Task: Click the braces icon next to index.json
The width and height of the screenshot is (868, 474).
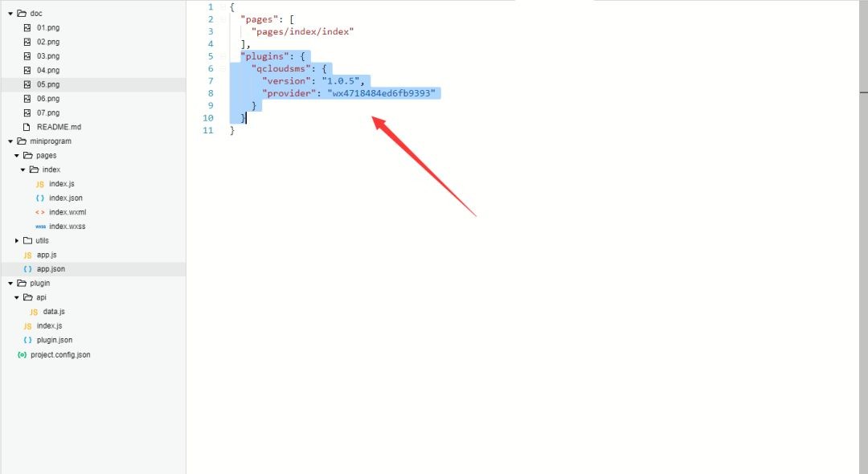Action: pos(40,198)
